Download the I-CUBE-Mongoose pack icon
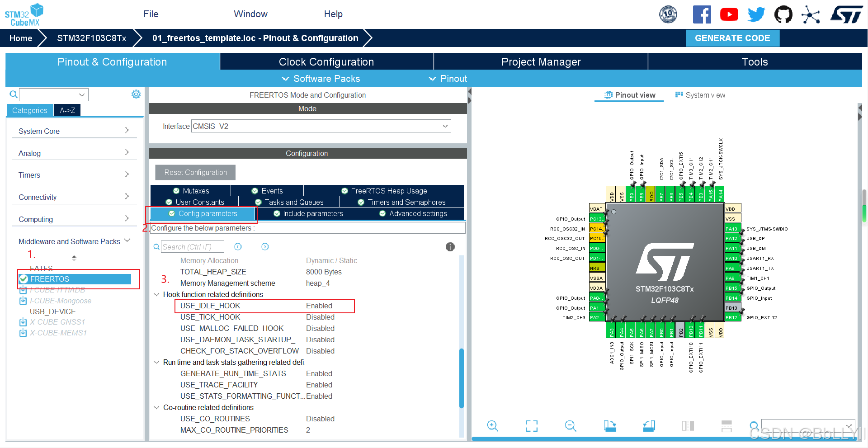The height and width of the screenshot is (448, 868). click(x=23, y=301)
